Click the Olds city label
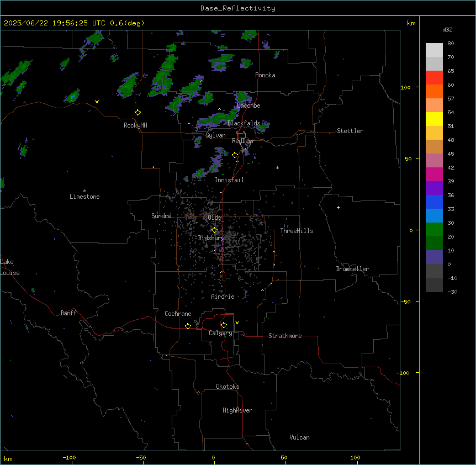This screenshot has width=476, height=465. [214, 218]
